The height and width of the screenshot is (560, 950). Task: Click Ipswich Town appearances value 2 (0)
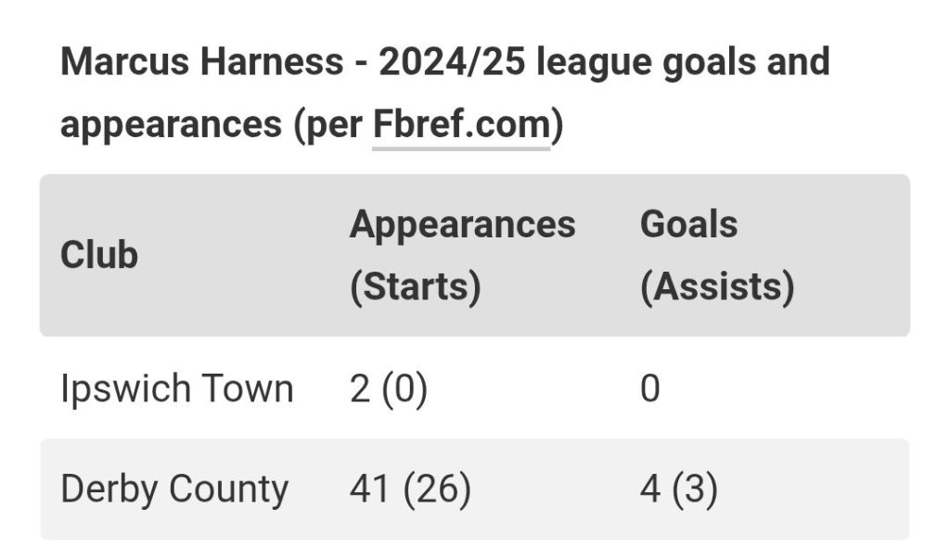click(389, 388)
